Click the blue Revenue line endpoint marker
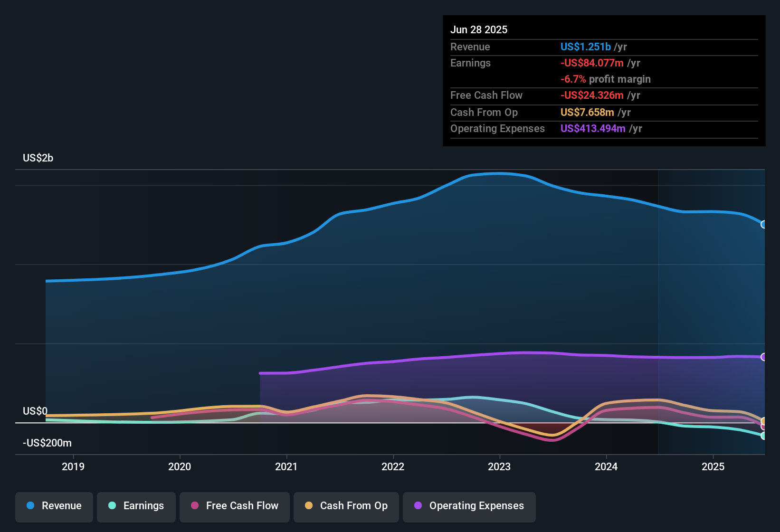This screenshot has width=780, height=532. (x=763, y=224)
